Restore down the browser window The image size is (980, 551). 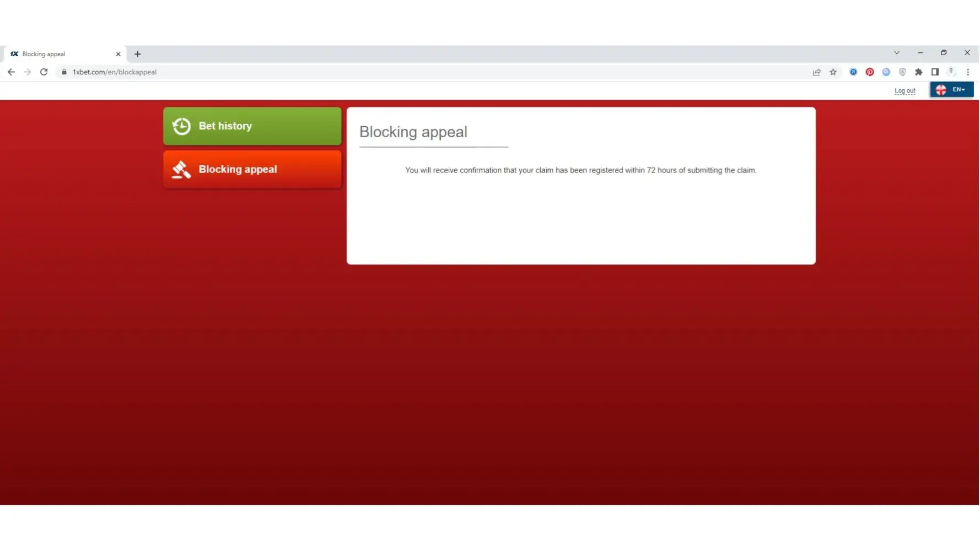coord(944,53)
